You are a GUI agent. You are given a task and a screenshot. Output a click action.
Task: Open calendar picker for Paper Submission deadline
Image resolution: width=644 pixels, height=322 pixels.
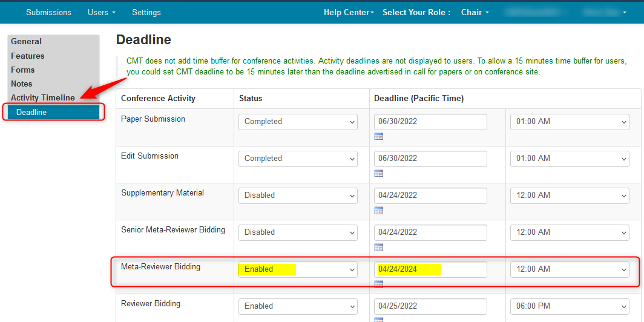(379, 136)
